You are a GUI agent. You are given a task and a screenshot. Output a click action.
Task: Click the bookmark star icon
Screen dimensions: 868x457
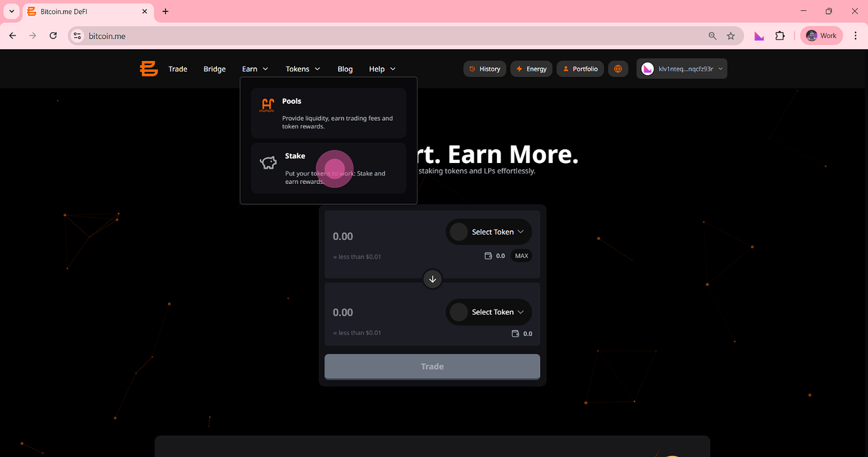point(730,36)
